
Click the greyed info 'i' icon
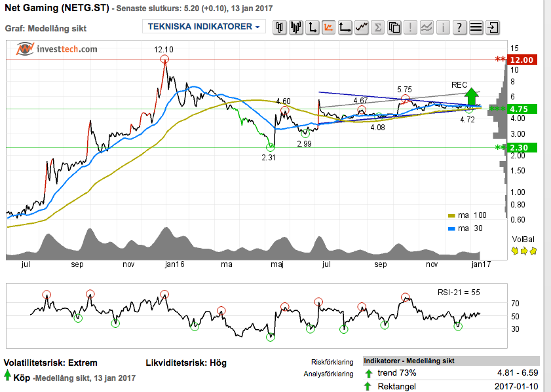point(443,27)
